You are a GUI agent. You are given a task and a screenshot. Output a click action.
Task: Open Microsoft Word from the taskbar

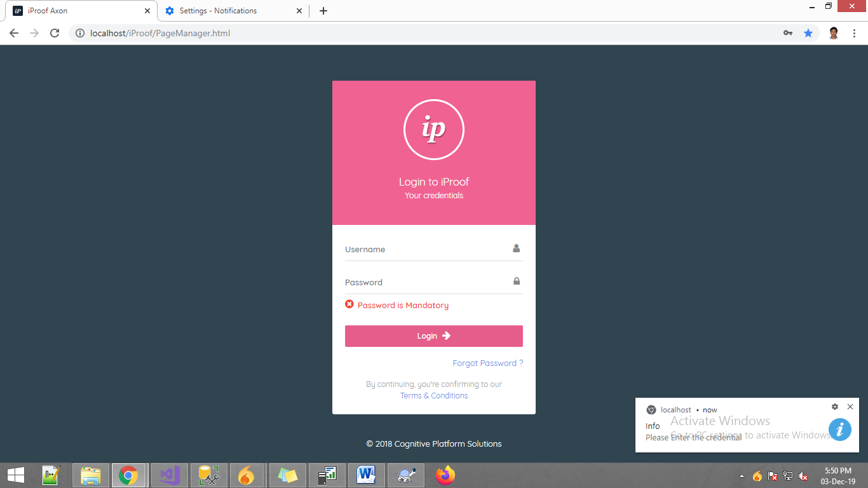point(366,475)
